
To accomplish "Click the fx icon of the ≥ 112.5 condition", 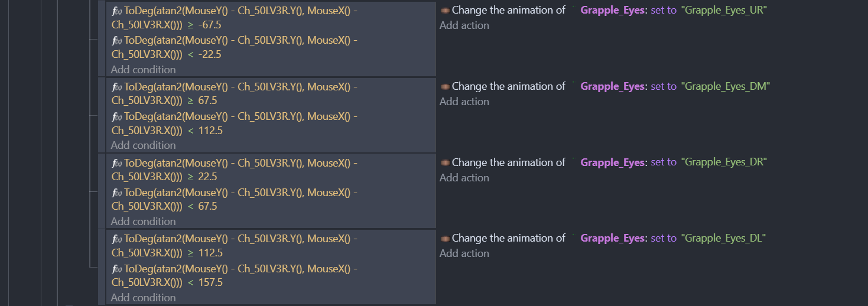I will pos(117,239).
